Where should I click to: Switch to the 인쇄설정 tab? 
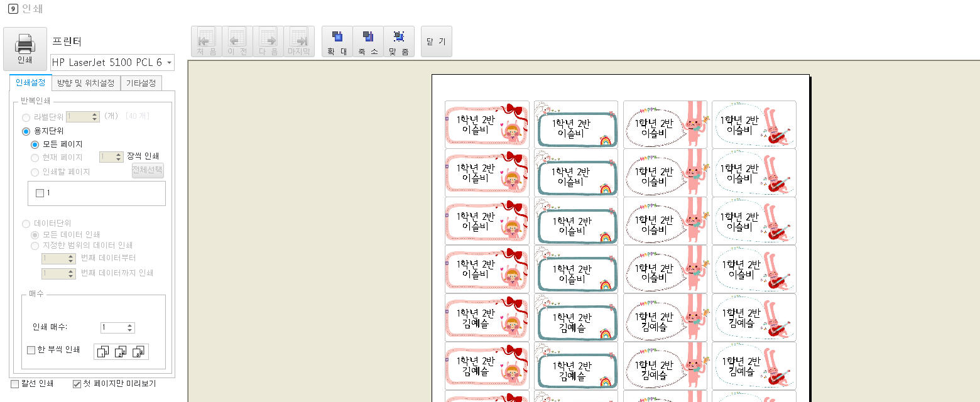(x=30, y=83)
